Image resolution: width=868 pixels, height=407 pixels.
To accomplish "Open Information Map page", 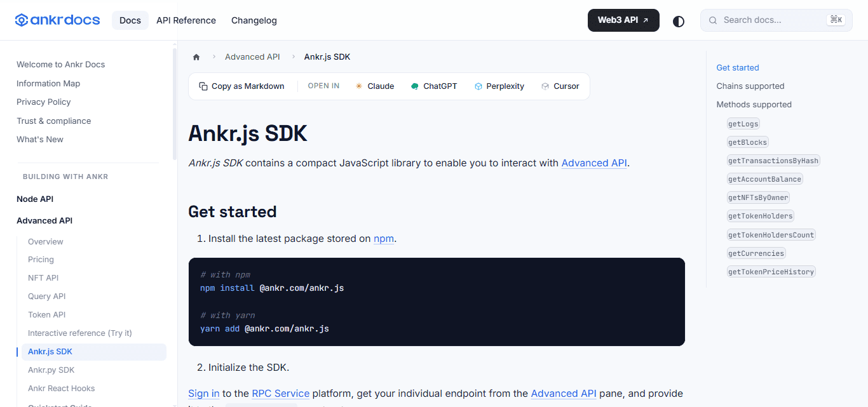I will coord(48,84).
